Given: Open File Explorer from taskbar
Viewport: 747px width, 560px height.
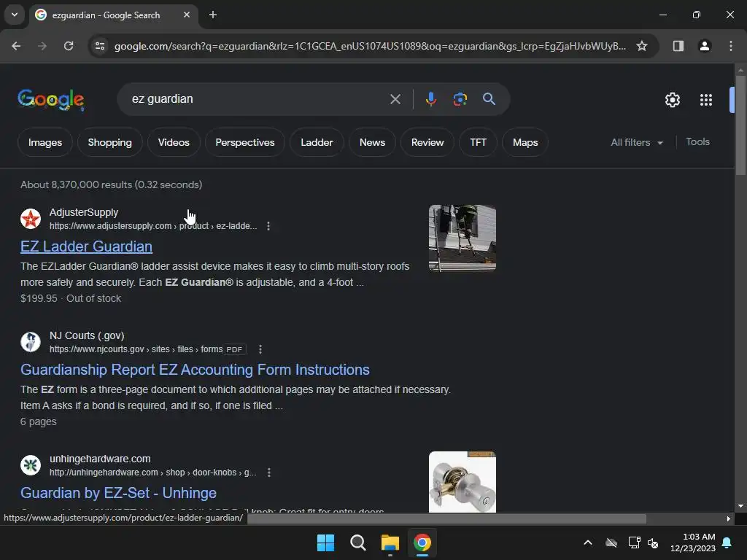Looking at the screenshot, I should pos(390,542).
